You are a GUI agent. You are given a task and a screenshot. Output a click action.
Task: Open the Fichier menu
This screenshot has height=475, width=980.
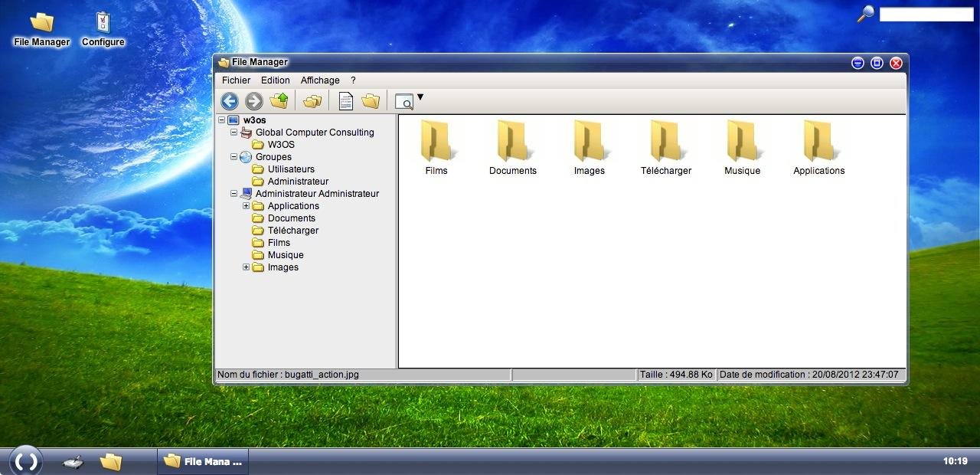pyautogui.click(x=235, y=80)
